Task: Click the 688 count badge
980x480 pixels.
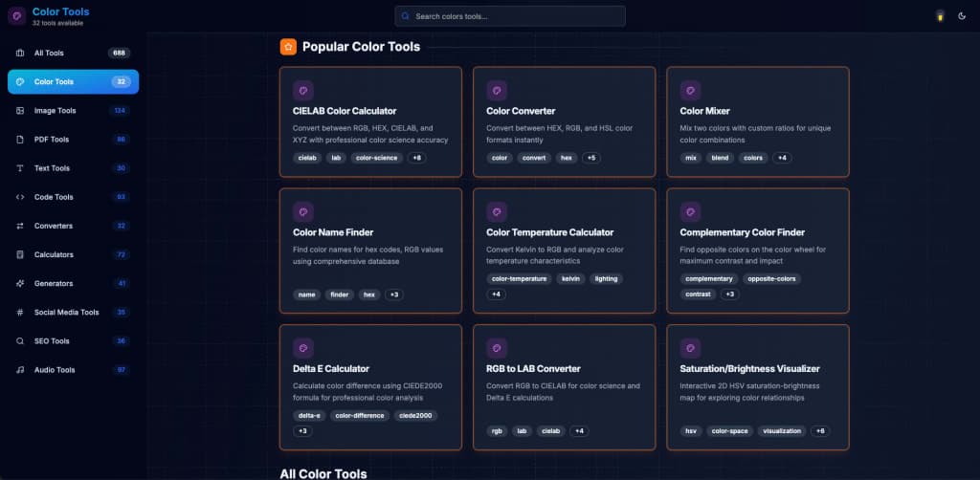Action: click(x=119, y=53)
